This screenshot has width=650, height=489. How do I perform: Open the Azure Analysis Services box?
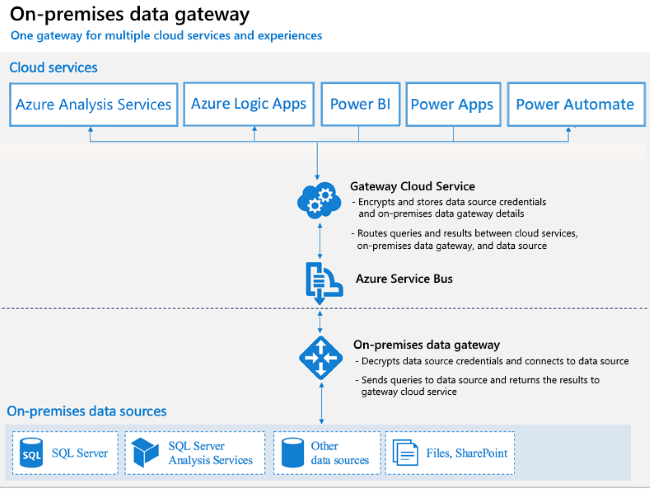94,104
